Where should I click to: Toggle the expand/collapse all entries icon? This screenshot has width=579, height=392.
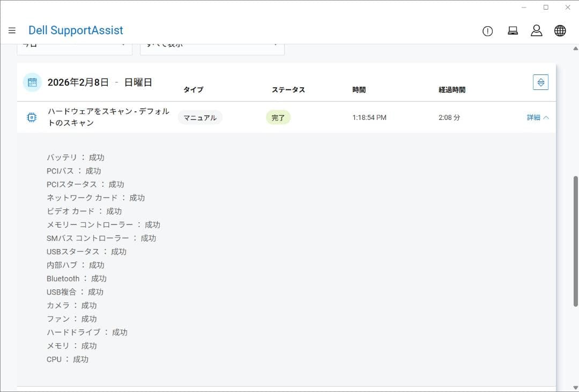pos(540,82)
